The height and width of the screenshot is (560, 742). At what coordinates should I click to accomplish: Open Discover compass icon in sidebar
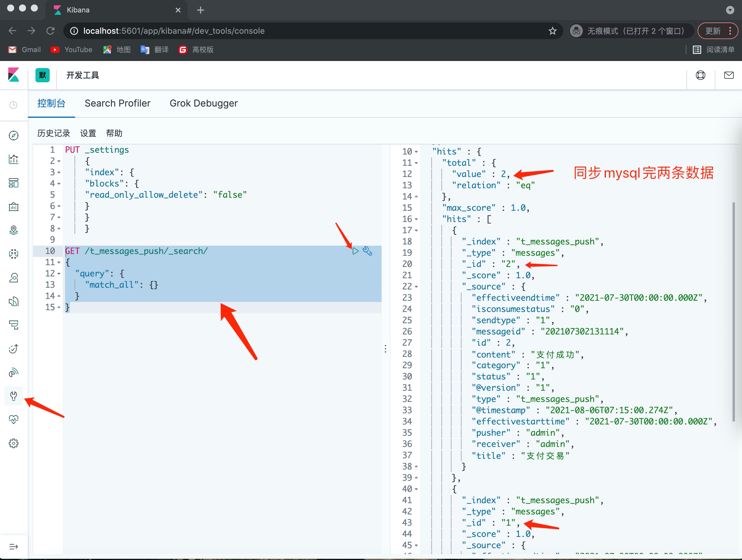(13, 136)
